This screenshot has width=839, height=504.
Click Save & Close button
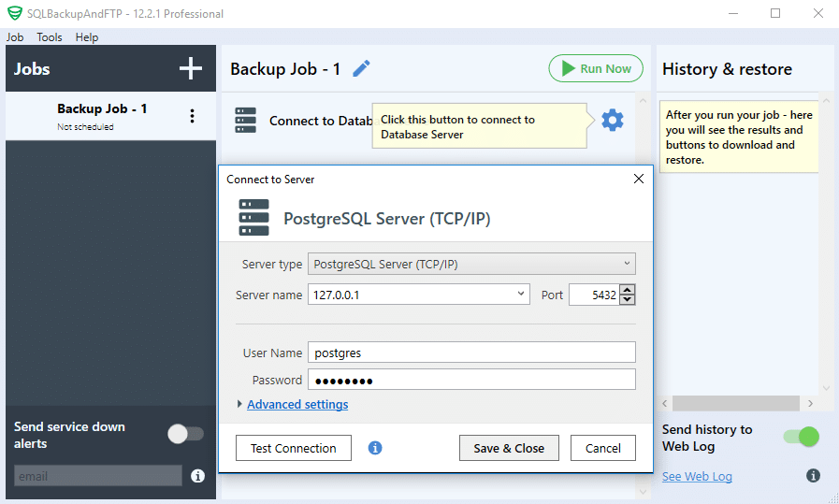509,448
